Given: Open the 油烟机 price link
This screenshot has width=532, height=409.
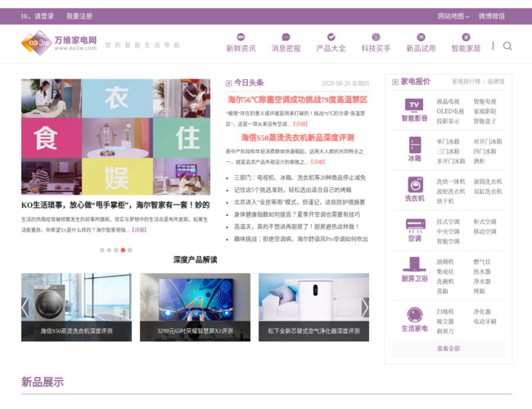Looking at the screenshot, I should pos(444,262).
